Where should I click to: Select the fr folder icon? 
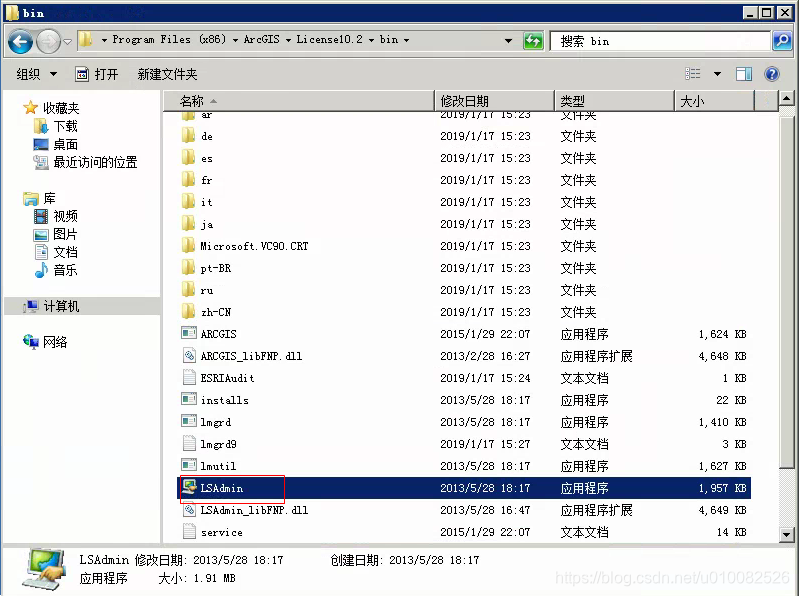click(x=189, y=179)
